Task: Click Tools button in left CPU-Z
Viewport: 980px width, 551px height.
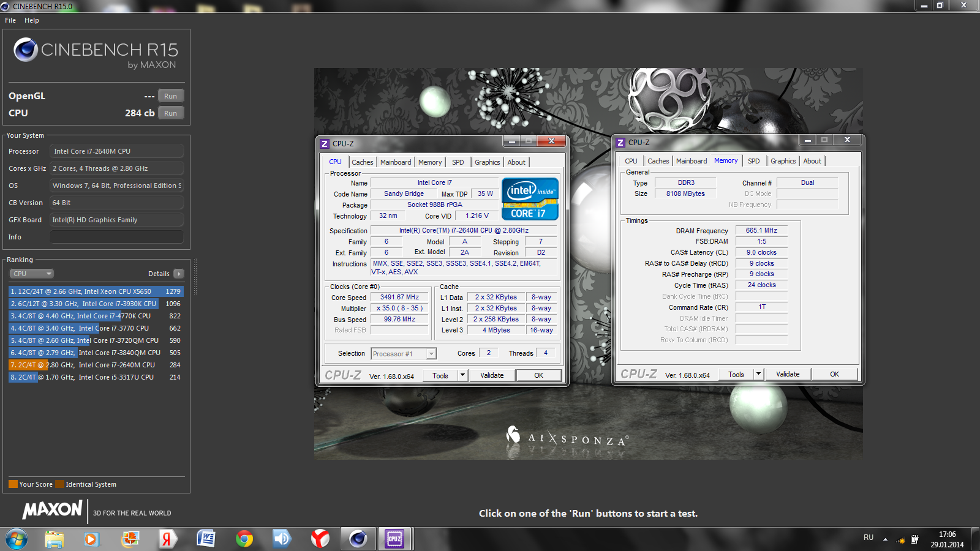Action: (x=440, y=375)
